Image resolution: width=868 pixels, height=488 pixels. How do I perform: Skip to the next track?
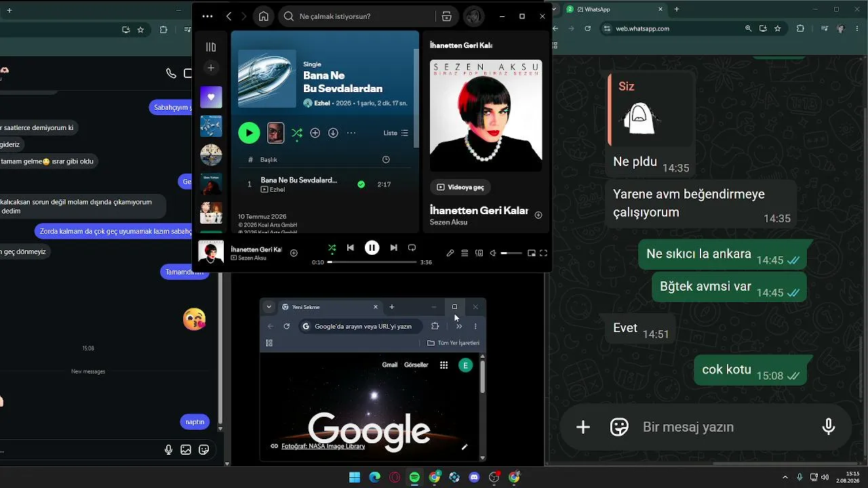click(x=393, y=248)
